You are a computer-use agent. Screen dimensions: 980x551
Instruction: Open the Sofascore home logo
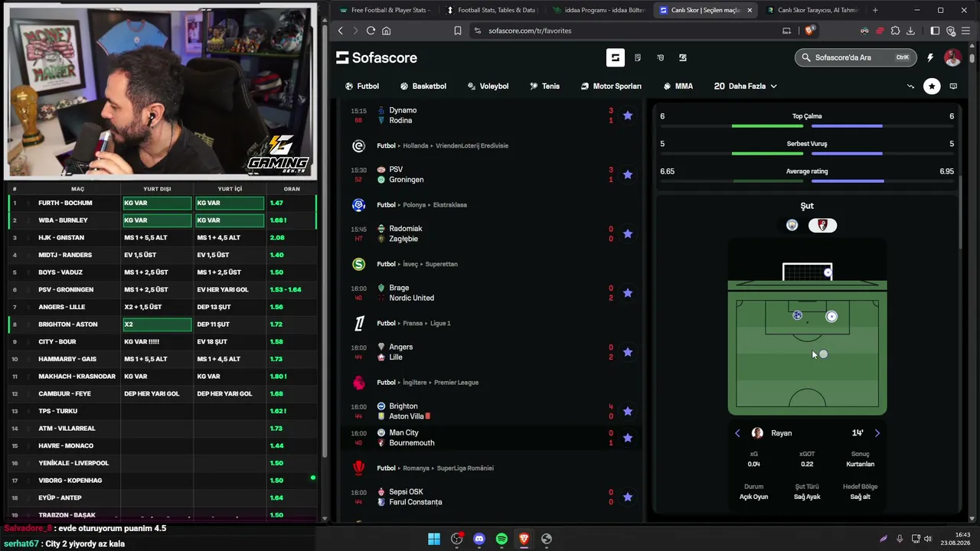(x=377, y=57)
